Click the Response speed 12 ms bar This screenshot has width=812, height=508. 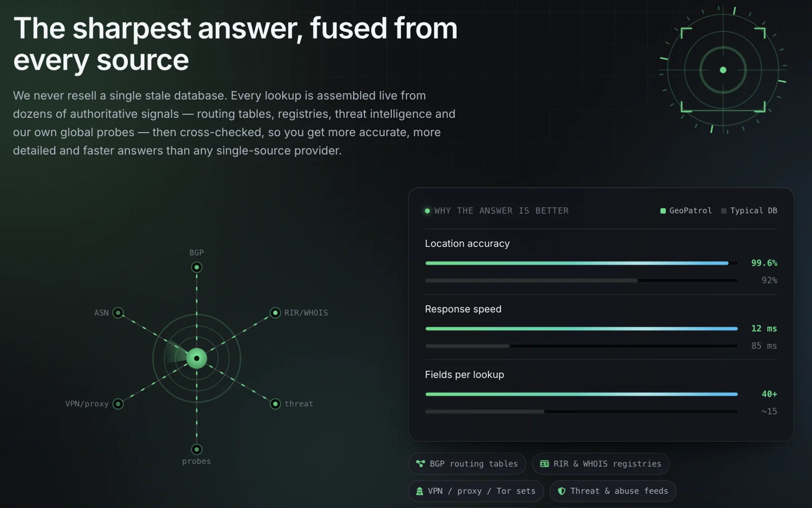pyautogui.click(x=581, y=329)
